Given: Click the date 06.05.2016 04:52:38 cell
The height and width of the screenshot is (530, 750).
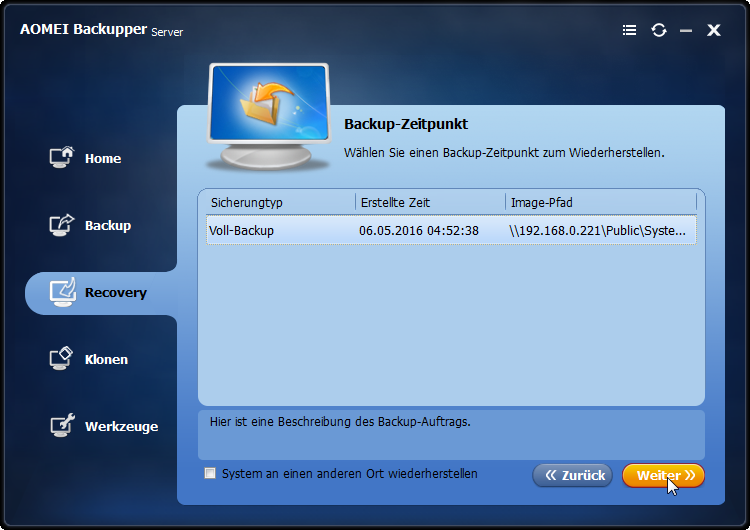Looking at the screenshot, I should [419, 231].
